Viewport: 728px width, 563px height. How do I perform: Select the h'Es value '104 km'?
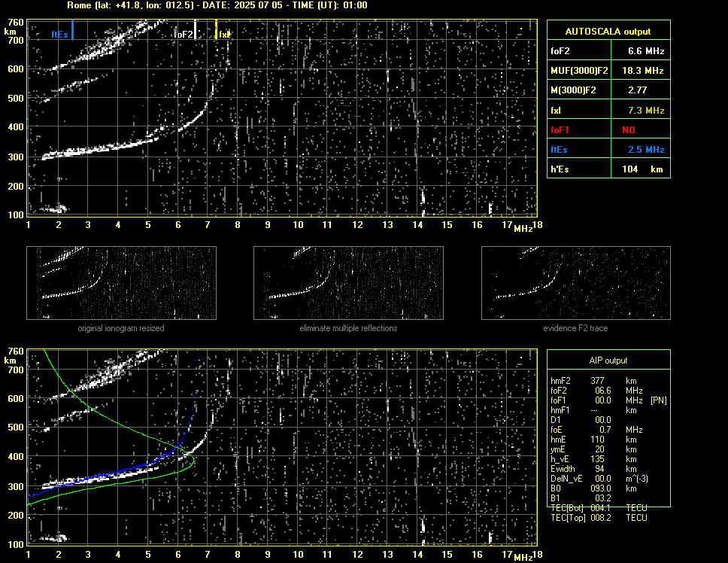tap(642, 169)
